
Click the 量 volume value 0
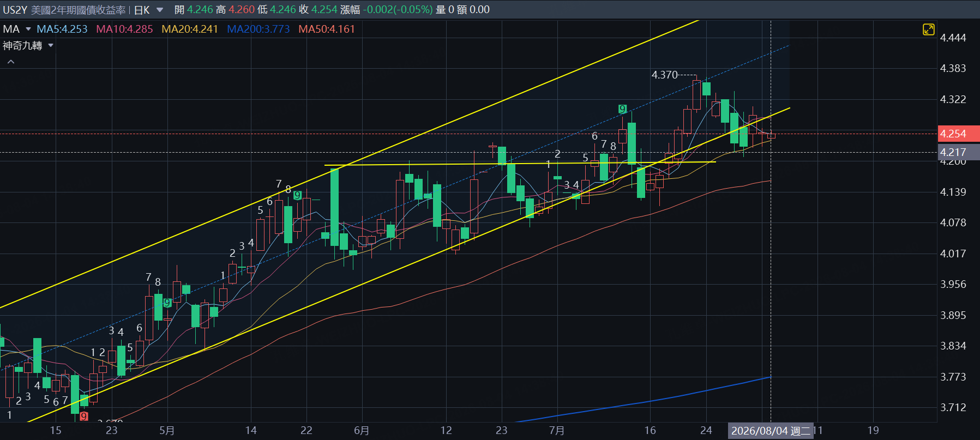pyautogui.click(x=451, y=10)
